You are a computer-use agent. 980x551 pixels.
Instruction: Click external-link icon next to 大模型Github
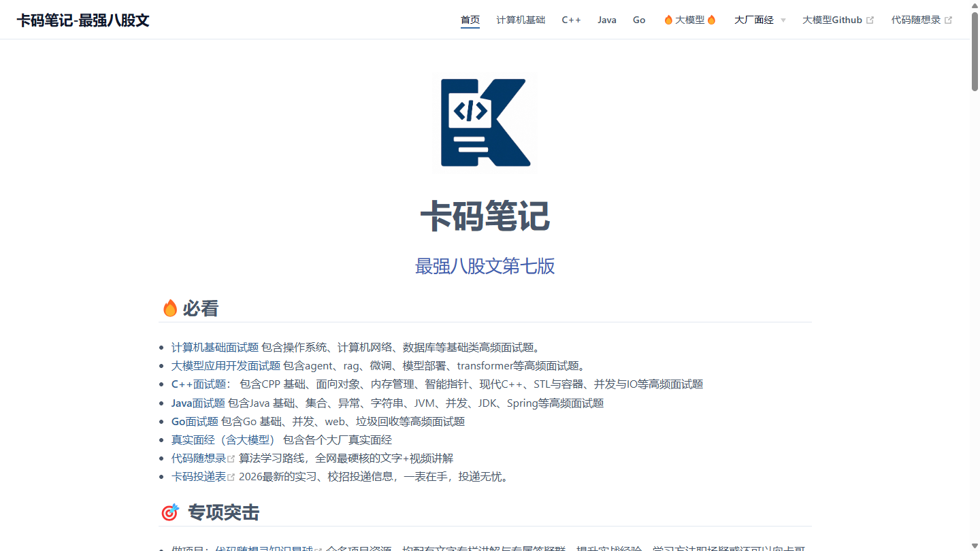[870, 20]
